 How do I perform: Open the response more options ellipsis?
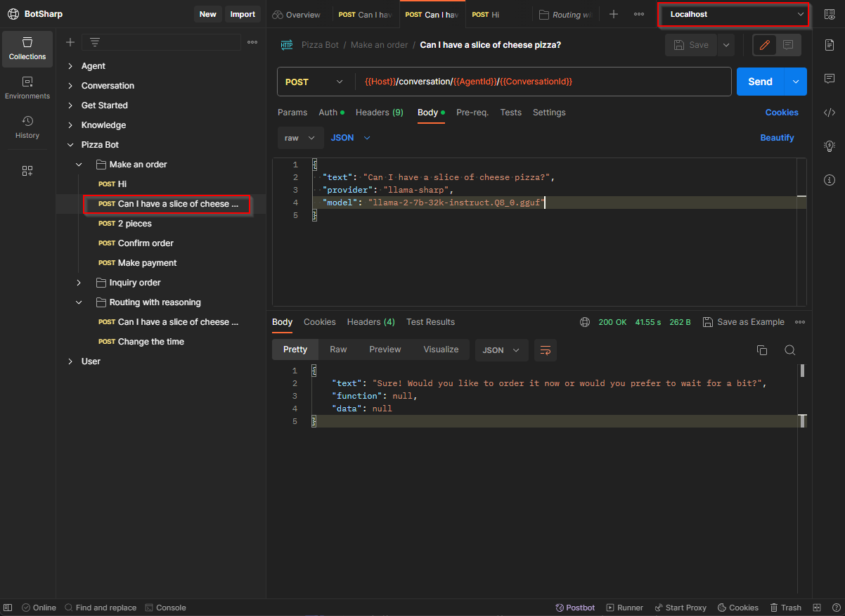800,322
